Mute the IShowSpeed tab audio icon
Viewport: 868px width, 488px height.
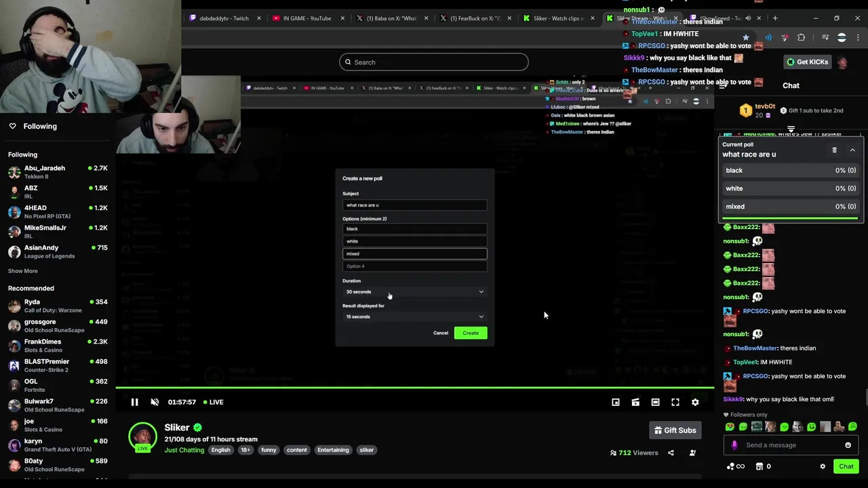(x=748, y=18)
